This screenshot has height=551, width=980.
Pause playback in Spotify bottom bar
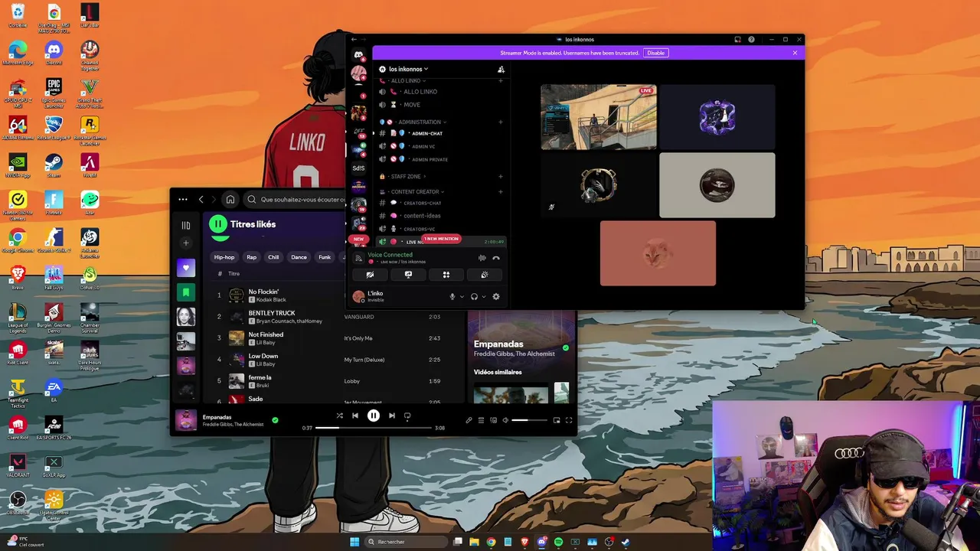pos(374,416)
